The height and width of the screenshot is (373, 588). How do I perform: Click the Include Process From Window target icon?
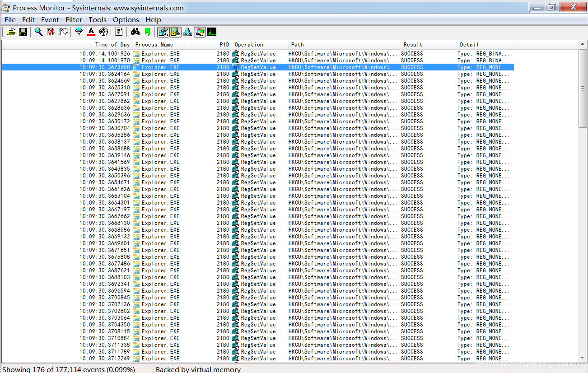103,32
